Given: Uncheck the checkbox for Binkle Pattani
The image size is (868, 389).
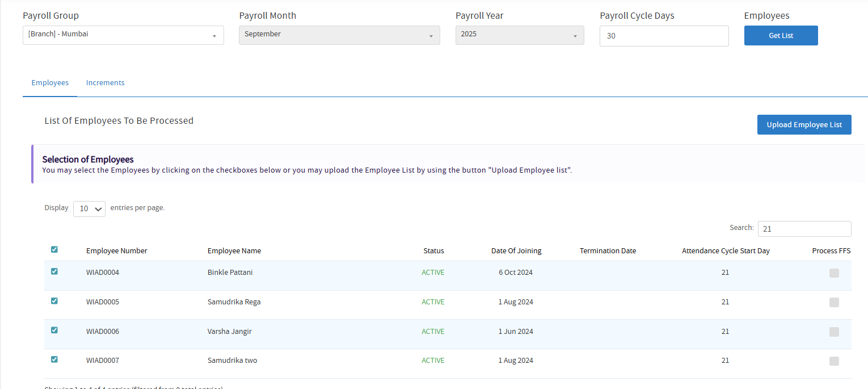Looking at the screenshot, I should coord(54,271).
